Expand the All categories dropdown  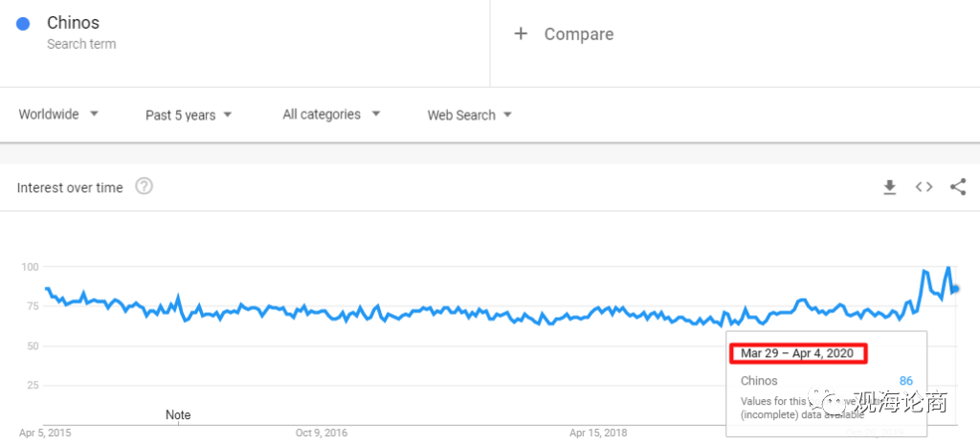(x=331, y=115)
